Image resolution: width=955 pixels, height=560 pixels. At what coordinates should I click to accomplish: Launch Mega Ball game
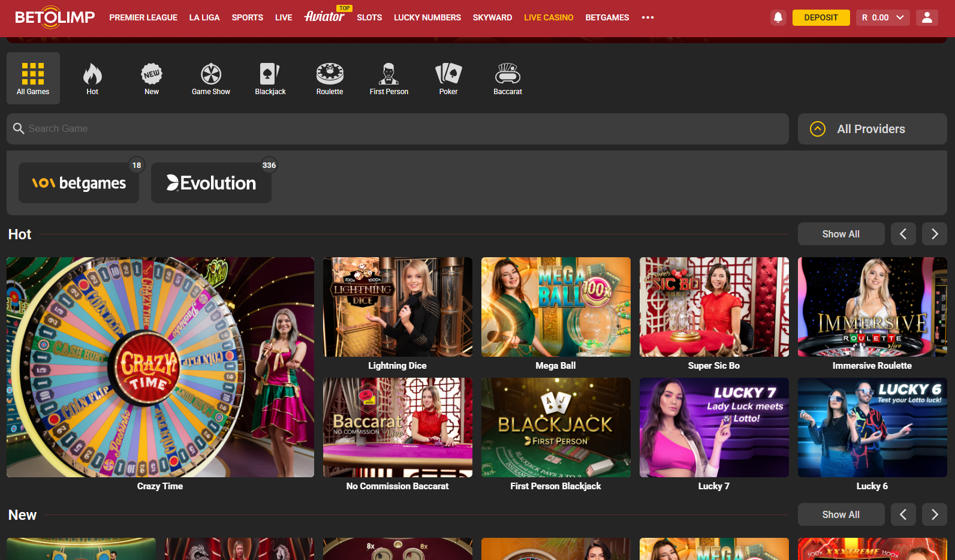(556, 307)
